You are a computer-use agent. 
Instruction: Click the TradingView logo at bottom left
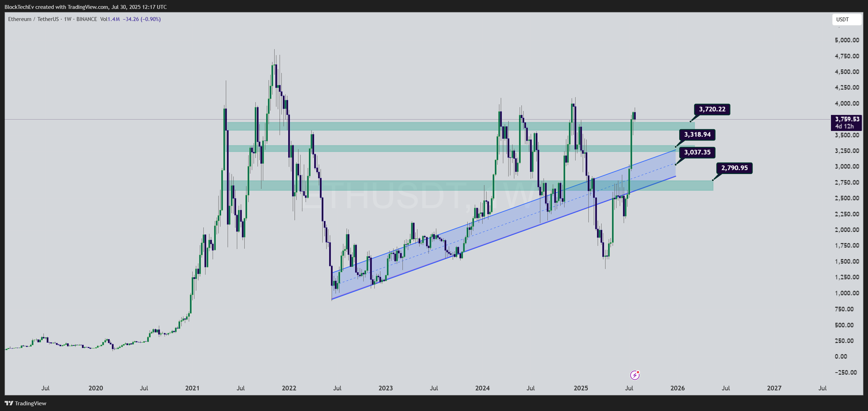[25, 403]
